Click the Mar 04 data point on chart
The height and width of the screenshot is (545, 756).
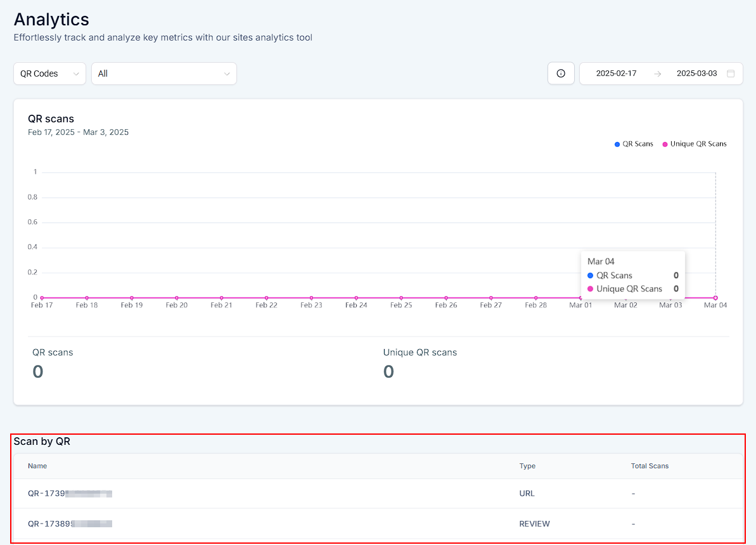pyautogui.click(x=715, y=298)
